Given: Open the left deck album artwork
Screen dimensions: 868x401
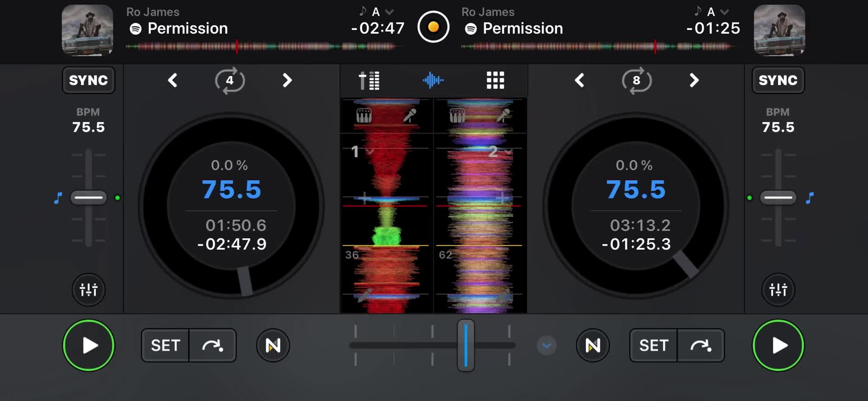Looking at the screenshot, I should click(87, 30).
